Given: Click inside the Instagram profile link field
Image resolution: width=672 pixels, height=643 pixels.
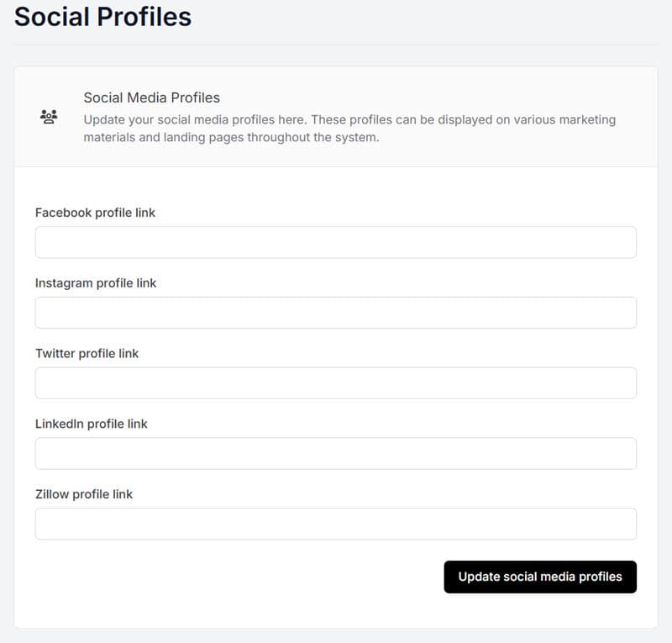Looking at the screenshot, I should coord(336,312).
